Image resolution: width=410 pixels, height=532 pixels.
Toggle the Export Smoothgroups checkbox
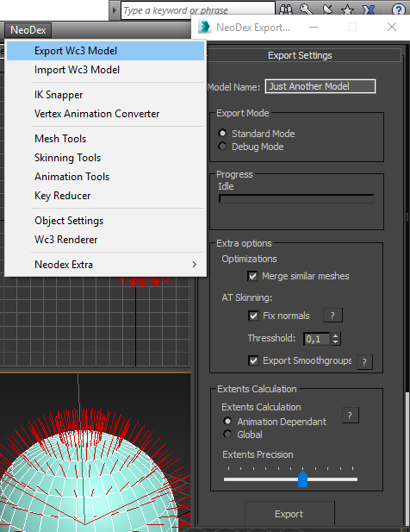(x=253, y=360)
